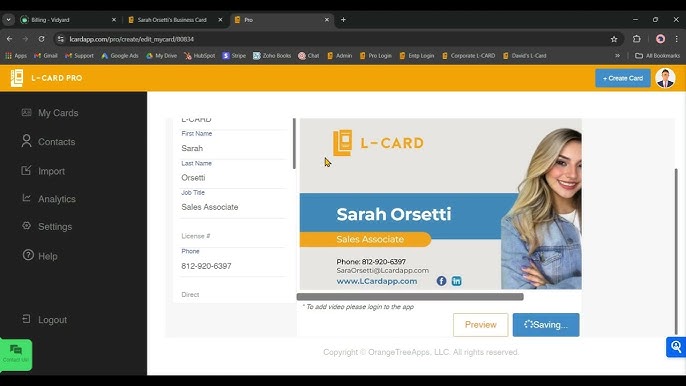The width and height of the screenshot is (686, 386).
Task: Click the browser profile avatar icon
Action: [x=661, y=39]
